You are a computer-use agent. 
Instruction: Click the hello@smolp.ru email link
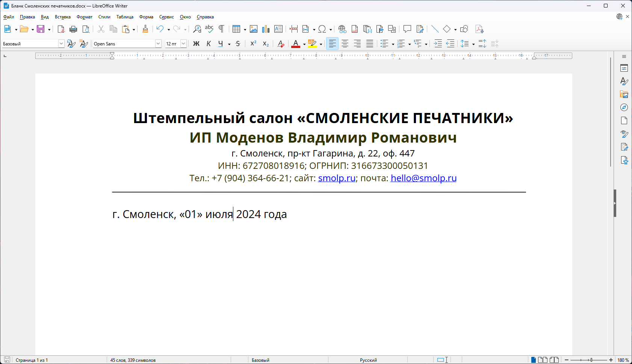423,178
